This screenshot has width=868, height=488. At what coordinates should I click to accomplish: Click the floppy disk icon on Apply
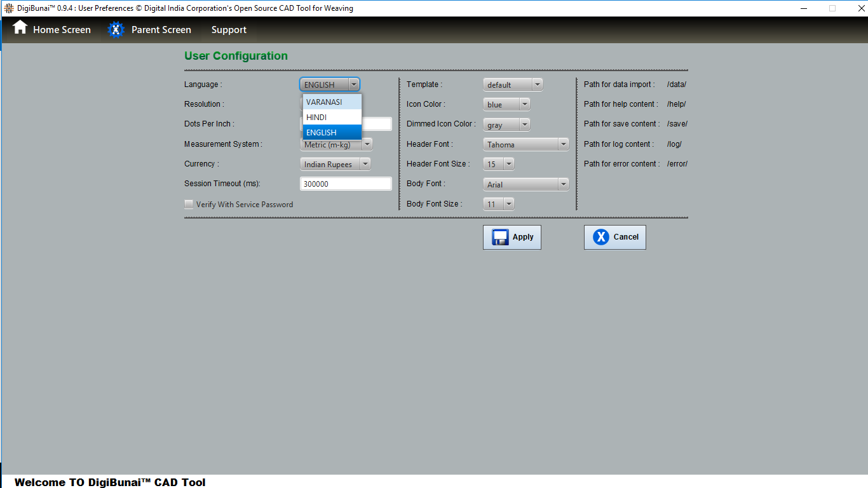tap(500, 237)
